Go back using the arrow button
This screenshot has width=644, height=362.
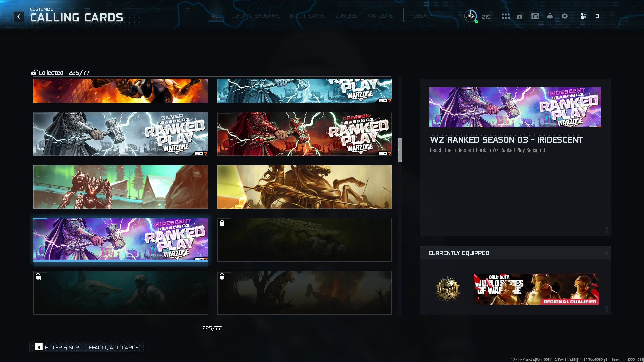pos(19,17)
